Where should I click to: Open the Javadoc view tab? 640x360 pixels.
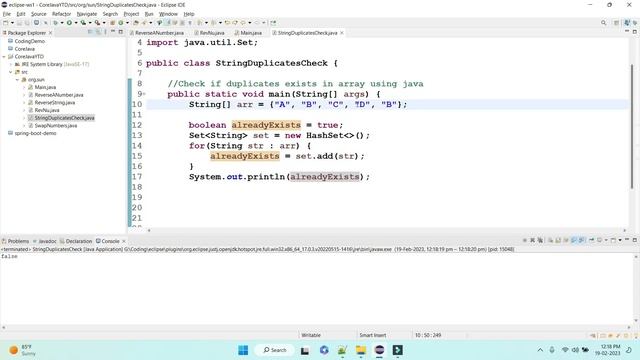[44, 241]
